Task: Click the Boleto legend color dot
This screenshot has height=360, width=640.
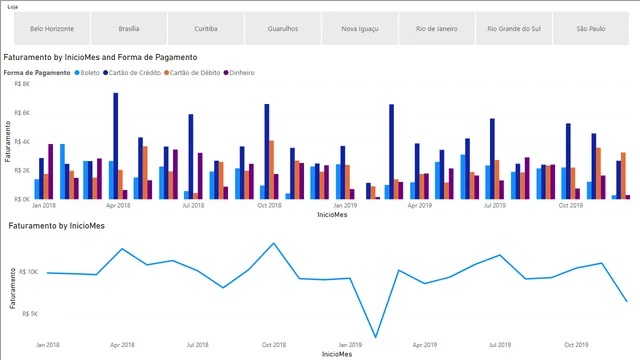Action: pos(77,73)
